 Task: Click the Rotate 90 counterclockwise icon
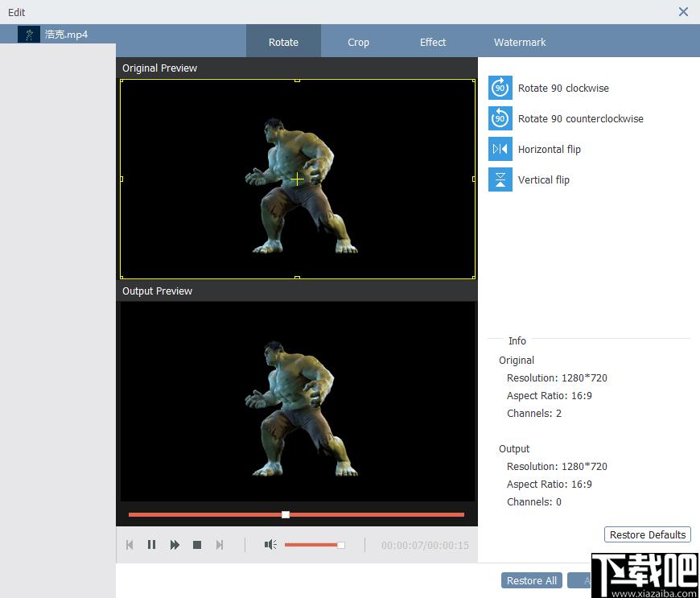[500, 118]
